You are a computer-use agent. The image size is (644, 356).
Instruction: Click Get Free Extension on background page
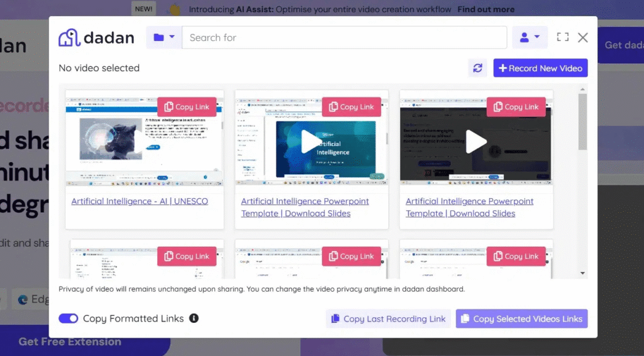(70, 342)
